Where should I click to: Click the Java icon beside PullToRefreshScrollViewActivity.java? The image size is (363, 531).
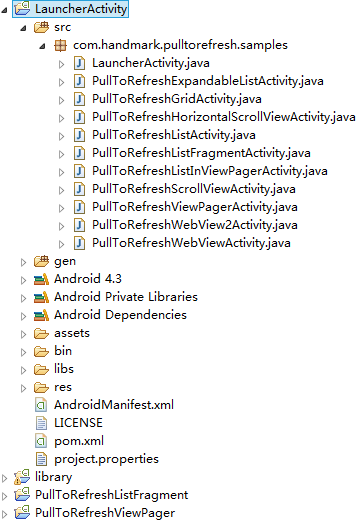pos(80,189)
